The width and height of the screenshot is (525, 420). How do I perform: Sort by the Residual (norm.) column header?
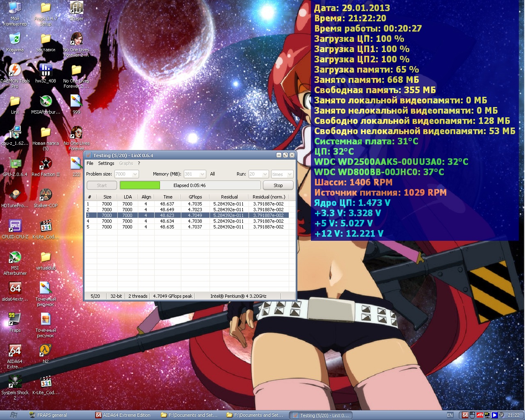[x=269, y=197]
